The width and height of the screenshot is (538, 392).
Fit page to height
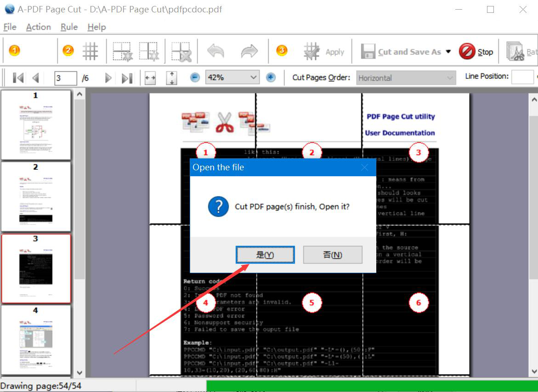coord(171,78)
